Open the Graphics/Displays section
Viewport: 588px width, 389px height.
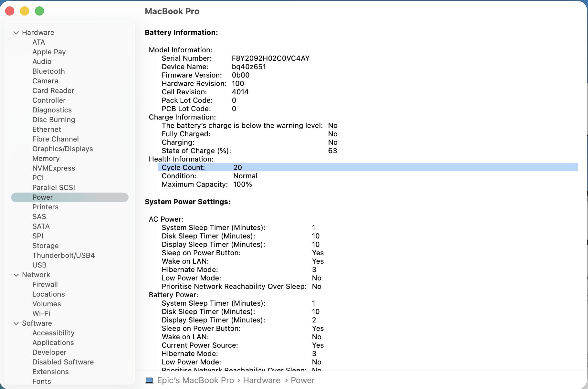pos(62,149)
